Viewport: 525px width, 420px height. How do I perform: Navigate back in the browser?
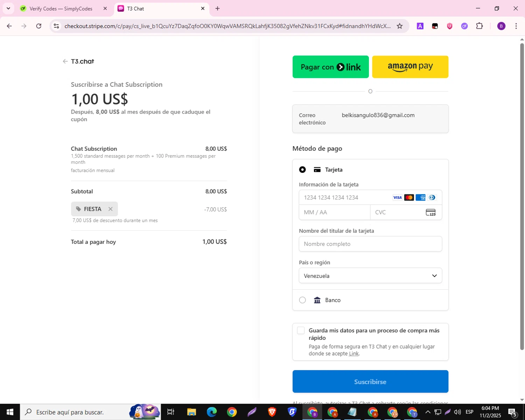click(x=9, y=26)
